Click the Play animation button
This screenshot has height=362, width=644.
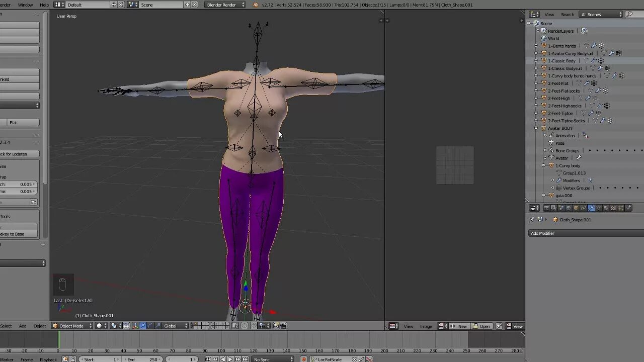[230, 359]
